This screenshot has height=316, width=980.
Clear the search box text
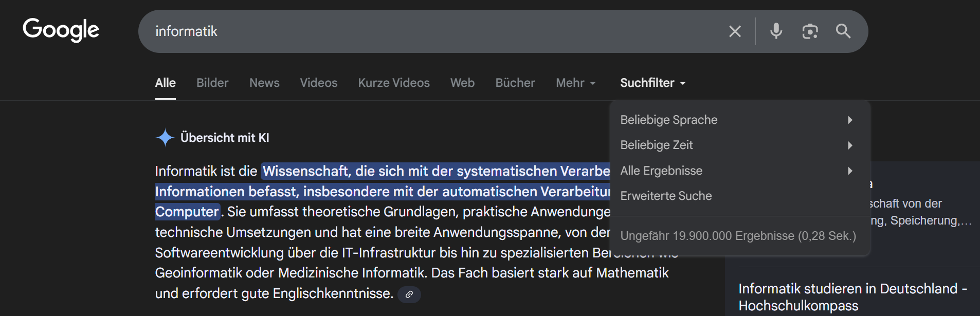(x=735, y=31)
